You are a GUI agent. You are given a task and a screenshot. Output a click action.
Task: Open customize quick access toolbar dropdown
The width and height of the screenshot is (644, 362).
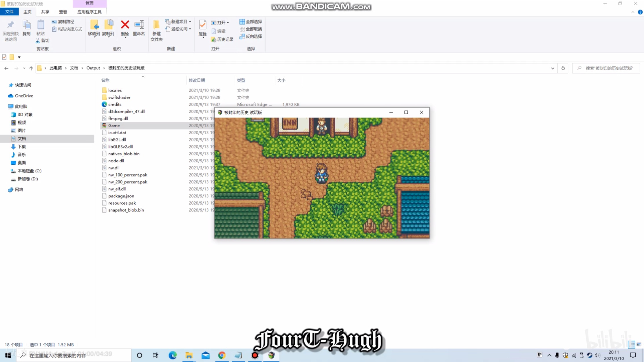point(19,57)
